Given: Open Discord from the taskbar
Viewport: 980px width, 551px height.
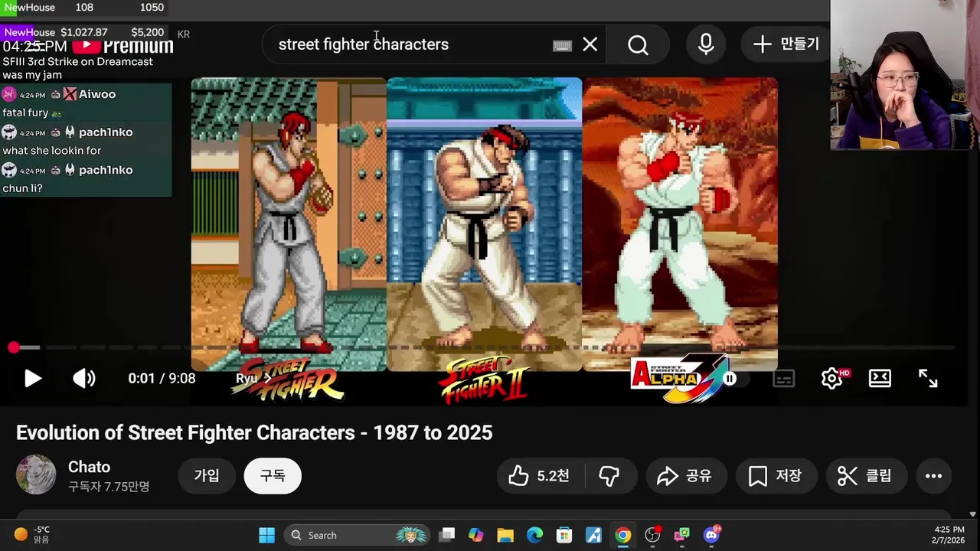Looking at the screenshot, I should pyautogui.click(x=711, y=535).
